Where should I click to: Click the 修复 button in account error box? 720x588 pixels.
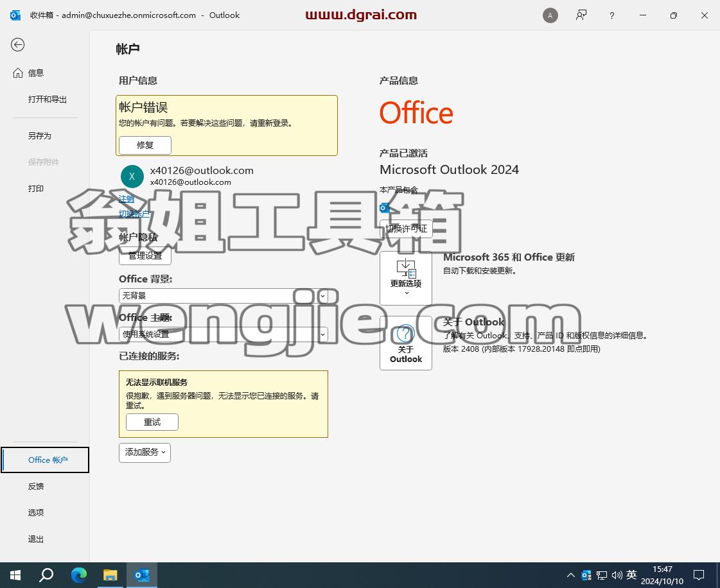[145, 145]
